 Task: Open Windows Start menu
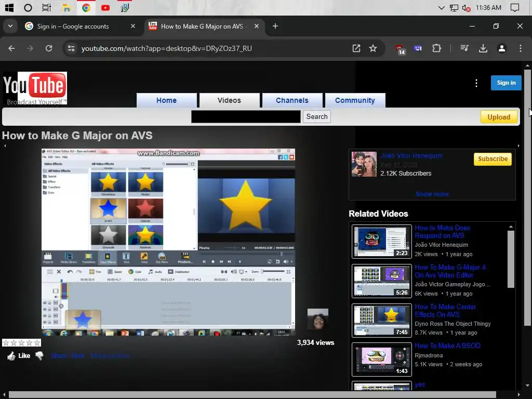point(9,7)
